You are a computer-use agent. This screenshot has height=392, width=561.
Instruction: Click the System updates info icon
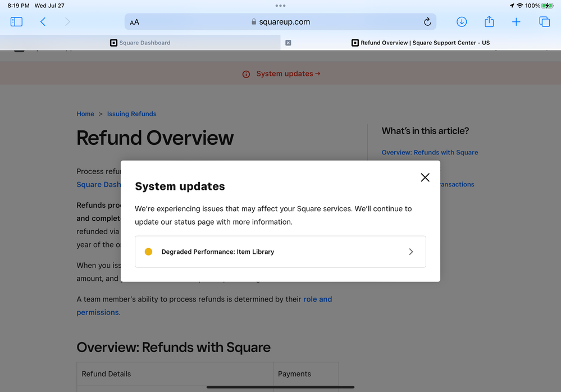click(246, 74)
